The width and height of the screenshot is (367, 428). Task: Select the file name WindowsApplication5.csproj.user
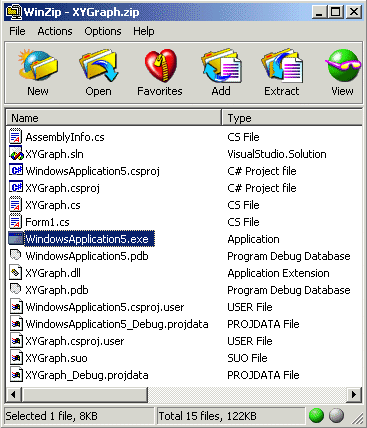[x=105, y=307]
